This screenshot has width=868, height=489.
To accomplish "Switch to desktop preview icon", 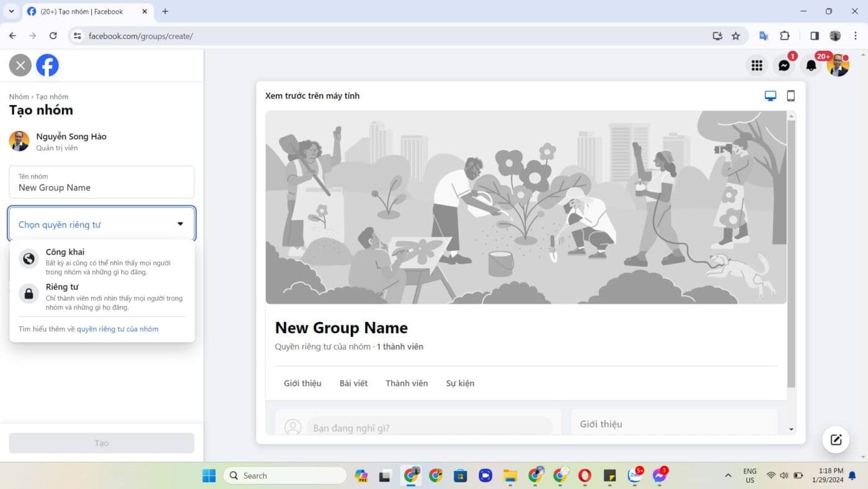I will coord(770,96).
